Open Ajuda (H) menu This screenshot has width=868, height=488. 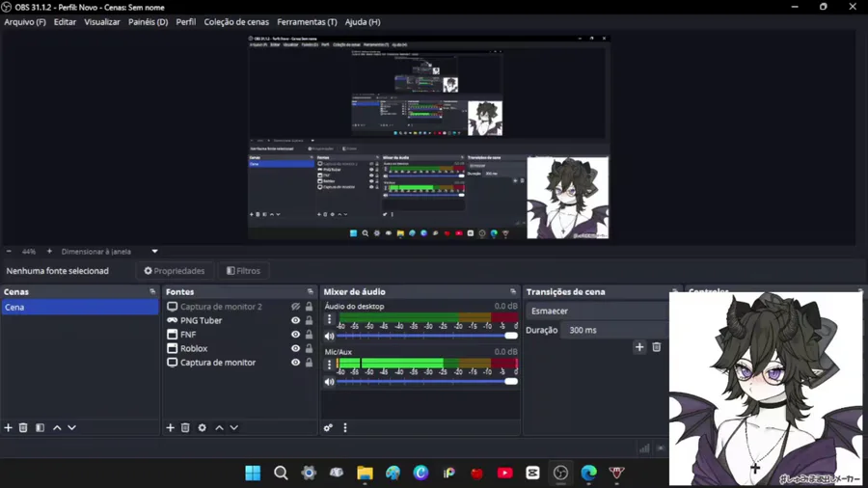click(x=363, y=22)
